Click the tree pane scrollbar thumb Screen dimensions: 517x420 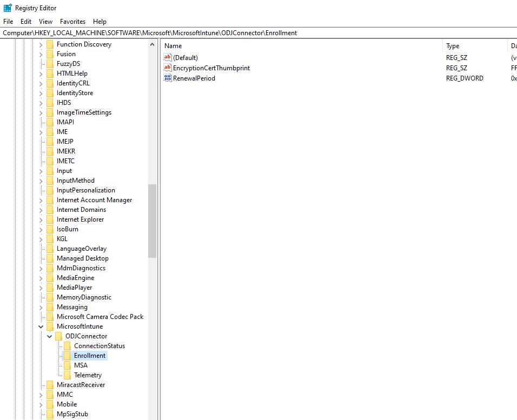pos(152,221)
